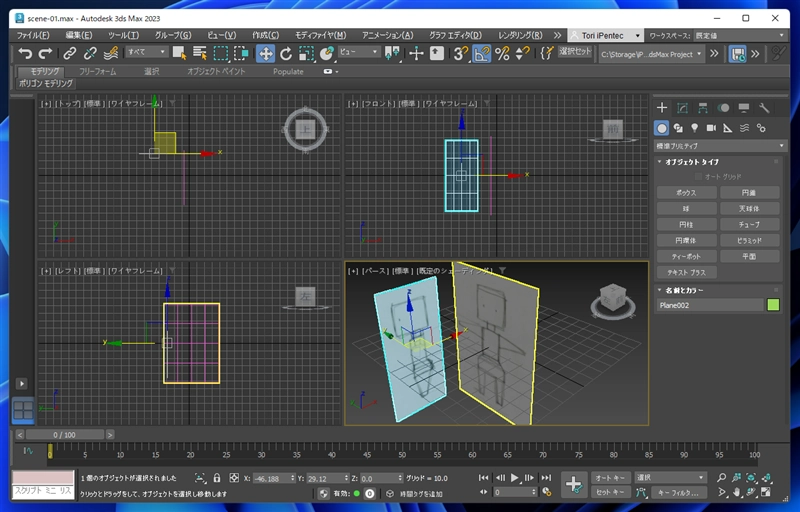The image size is (800, 512).
Task: Select the Systems category icon
Action: point(761,128)
